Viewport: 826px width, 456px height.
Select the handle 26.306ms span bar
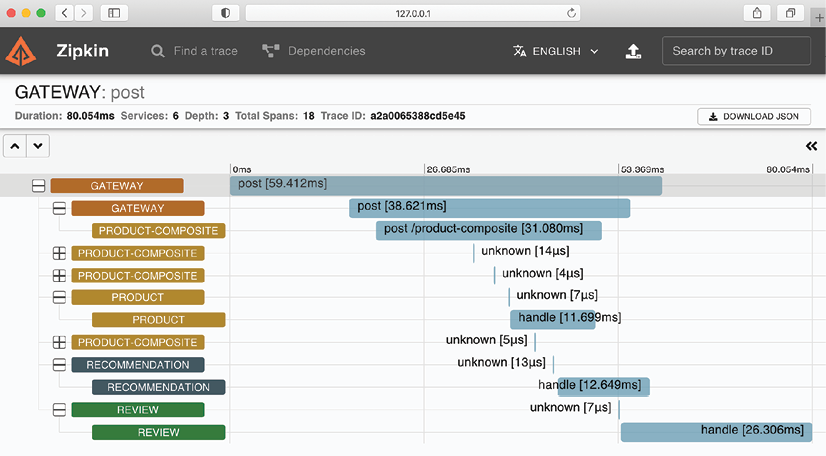(716, 432)
